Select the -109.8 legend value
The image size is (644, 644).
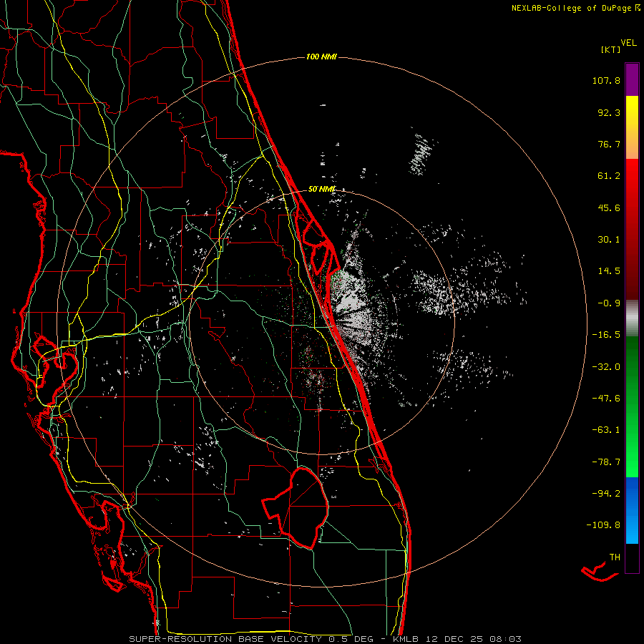click(x=603, y=525)
